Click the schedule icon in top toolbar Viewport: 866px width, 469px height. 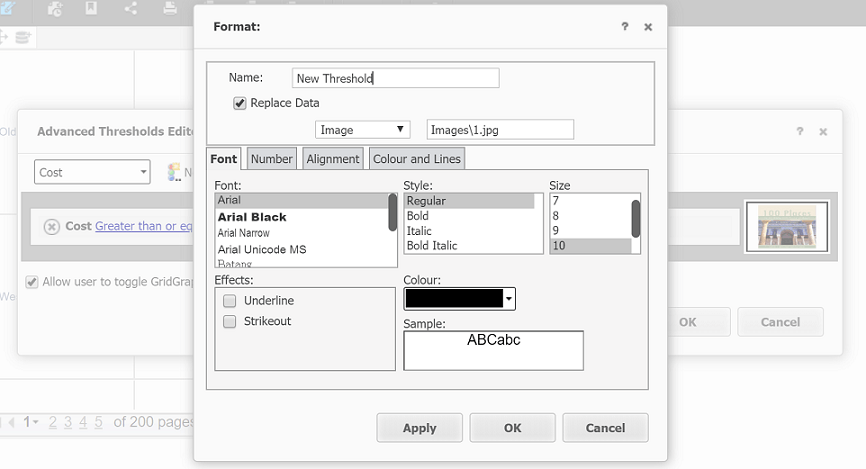point(55,9)
